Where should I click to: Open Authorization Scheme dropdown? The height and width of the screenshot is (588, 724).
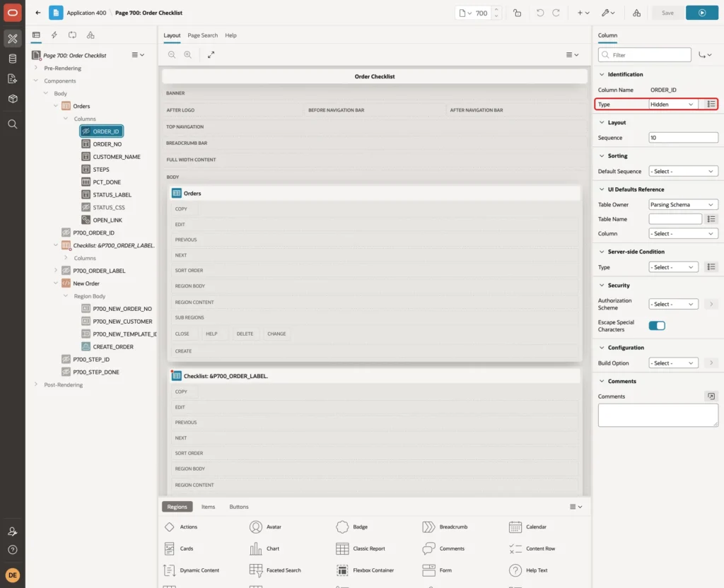point(673,304)
